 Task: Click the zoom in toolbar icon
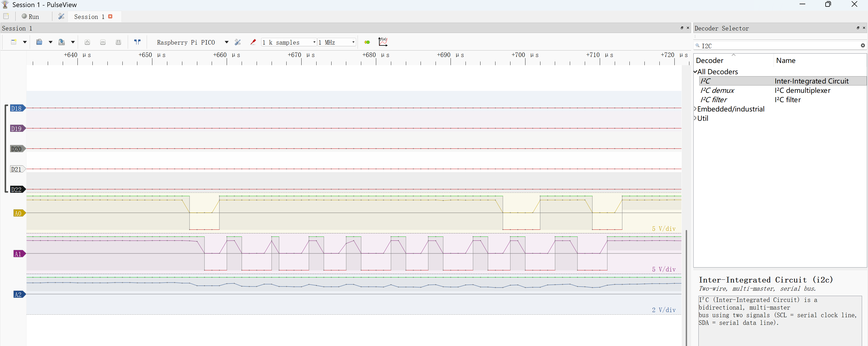(87, 42)
